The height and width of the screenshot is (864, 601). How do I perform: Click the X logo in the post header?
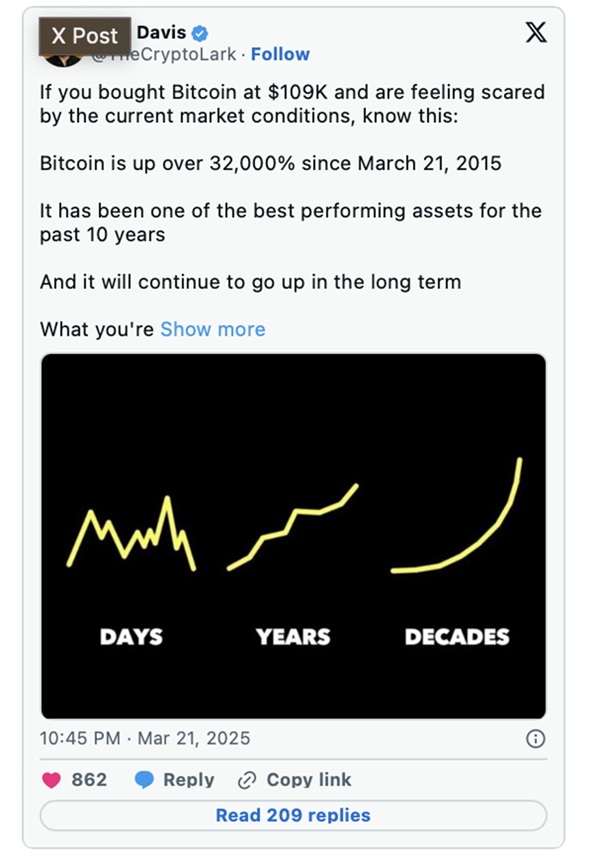[x=536, y=34]
